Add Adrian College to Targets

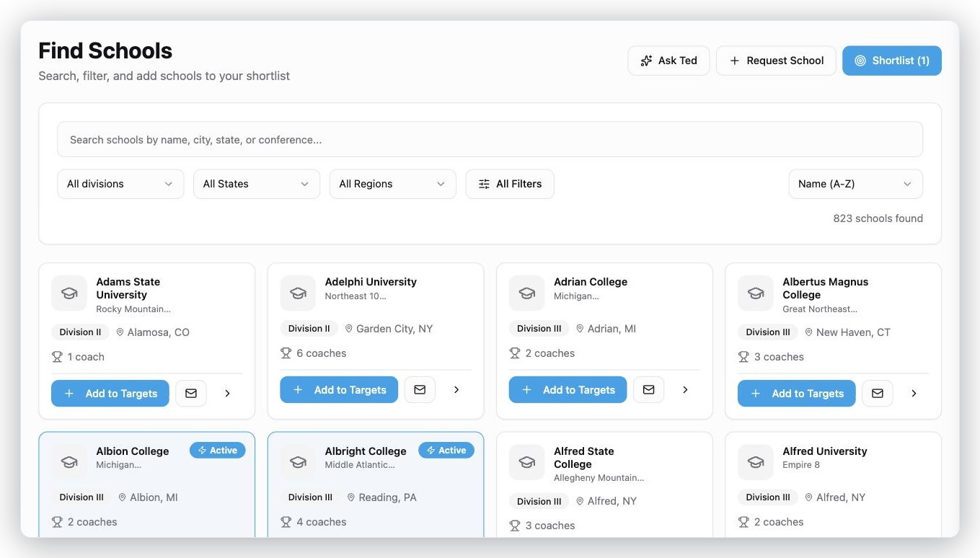[568, 390]
